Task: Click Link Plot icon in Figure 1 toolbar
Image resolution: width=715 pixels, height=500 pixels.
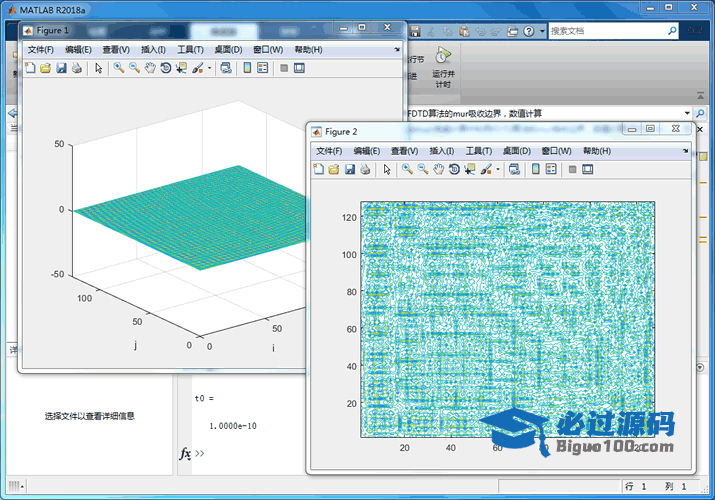Action: click(x=226, y=68)
